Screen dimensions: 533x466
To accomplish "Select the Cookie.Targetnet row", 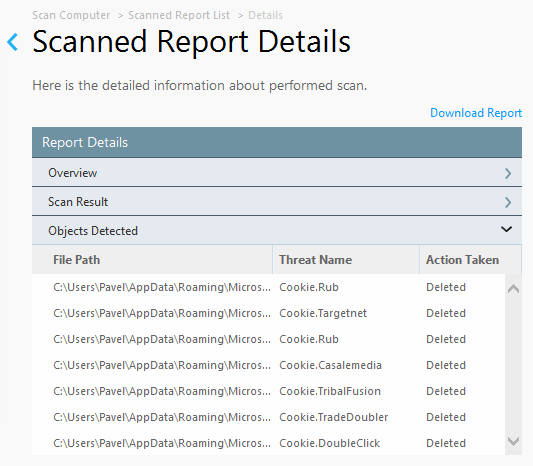I will coord(269,313).
